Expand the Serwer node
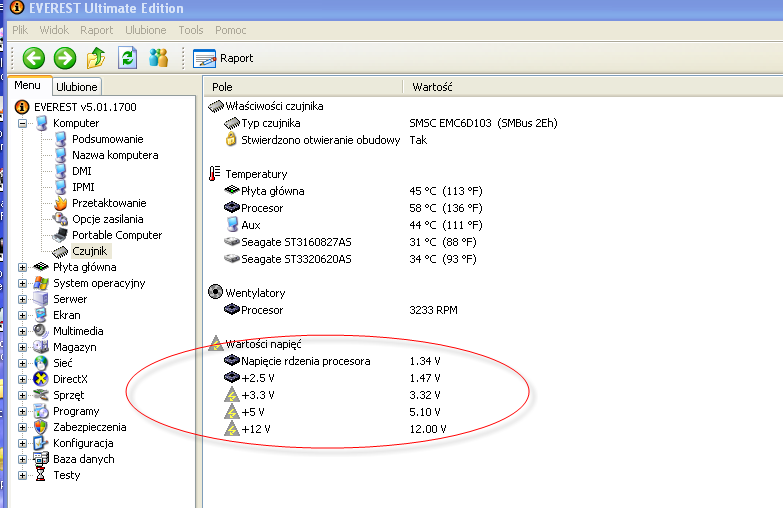Viewport: 783px width, 508px height. pos(22,299)
